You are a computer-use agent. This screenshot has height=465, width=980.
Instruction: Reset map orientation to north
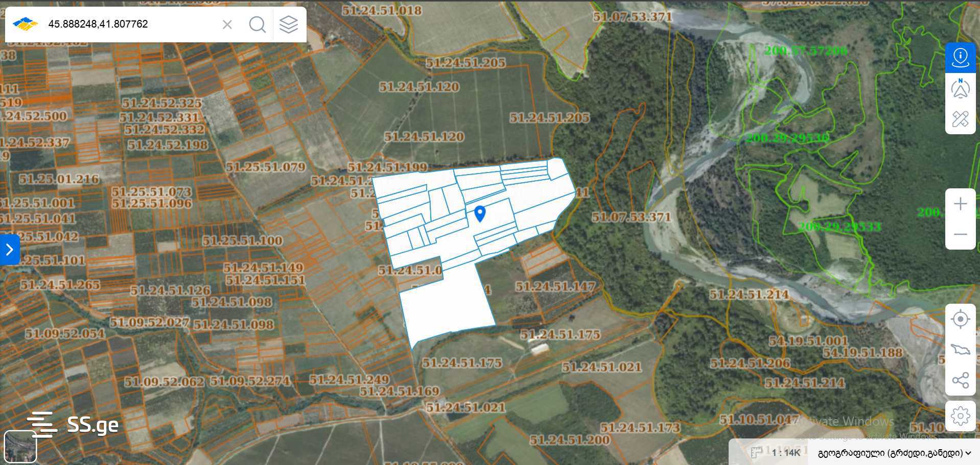pyautogui.click(x=960, y=88)
